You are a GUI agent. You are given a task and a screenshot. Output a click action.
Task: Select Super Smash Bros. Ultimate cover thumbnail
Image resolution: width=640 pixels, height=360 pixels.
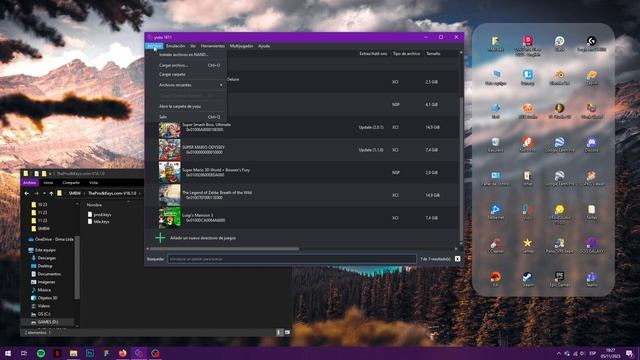coord(169,129)
